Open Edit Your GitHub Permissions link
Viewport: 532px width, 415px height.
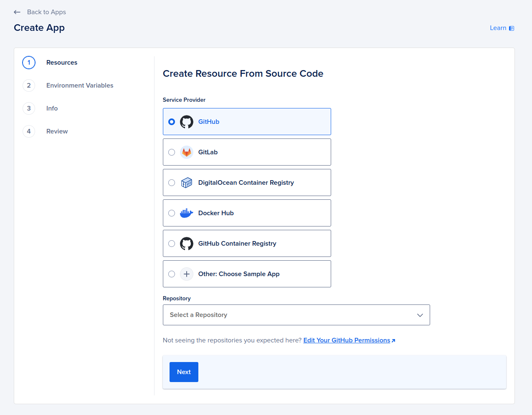pyautogui.click(x=347, y=340)
